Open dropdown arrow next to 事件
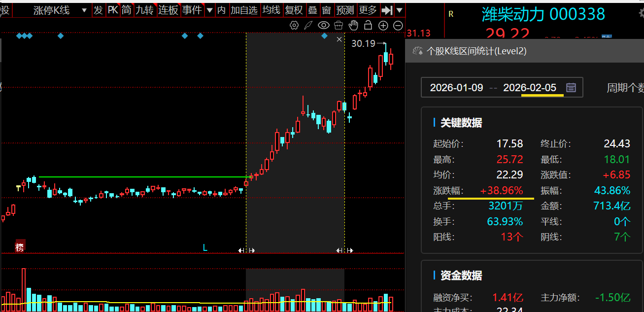 coord(209,10)
